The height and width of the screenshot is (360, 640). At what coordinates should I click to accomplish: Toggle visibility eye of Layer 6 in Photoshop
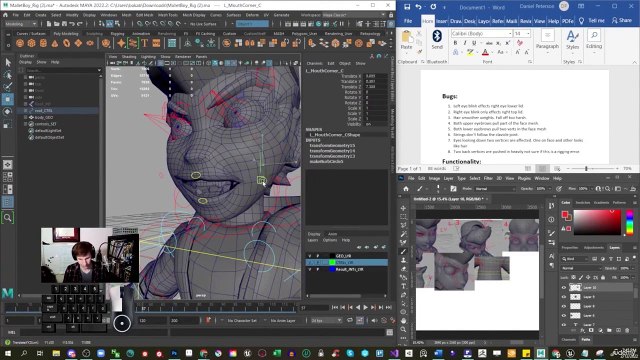pyautogui.click(x=564, y=316)
